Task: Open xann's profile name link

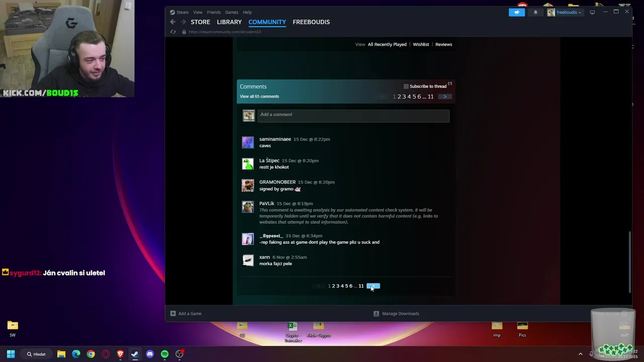Action: pos(265,257)
